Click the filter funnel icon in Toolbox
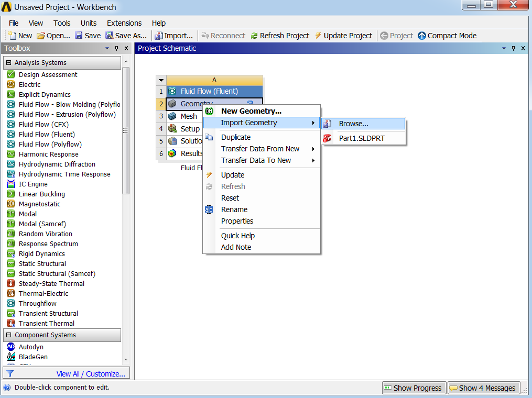The height and width of the screenshot is (398, 532). tap(10, 373)
